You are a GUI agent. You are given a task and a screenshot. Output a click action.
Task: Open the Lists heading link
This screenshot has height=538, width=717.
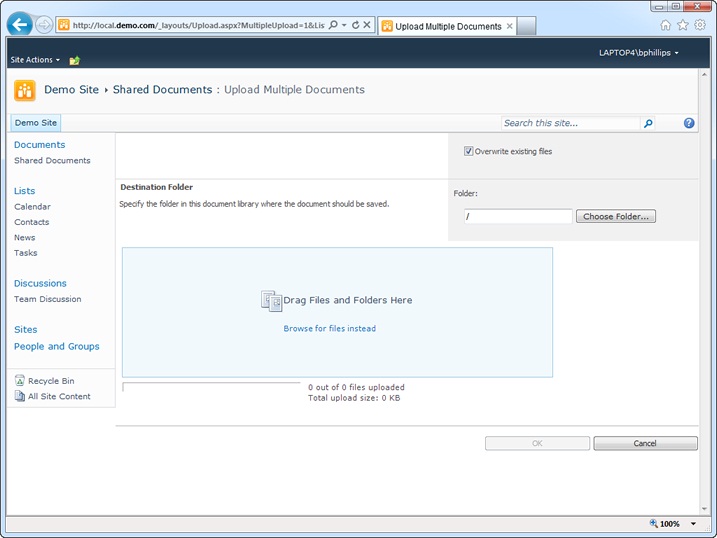point(24,191)
